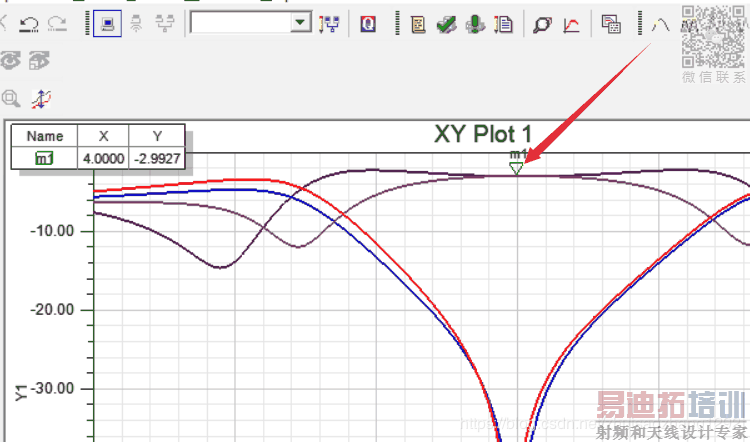
Task: Click the Y1 axis title
Action: 21,392
